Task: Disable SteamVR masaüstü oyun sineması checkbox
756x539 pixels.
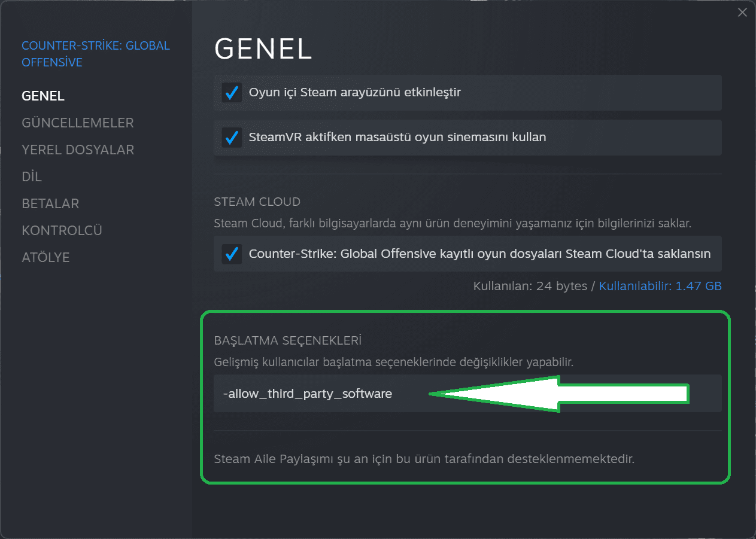Action: click(232, 138)
